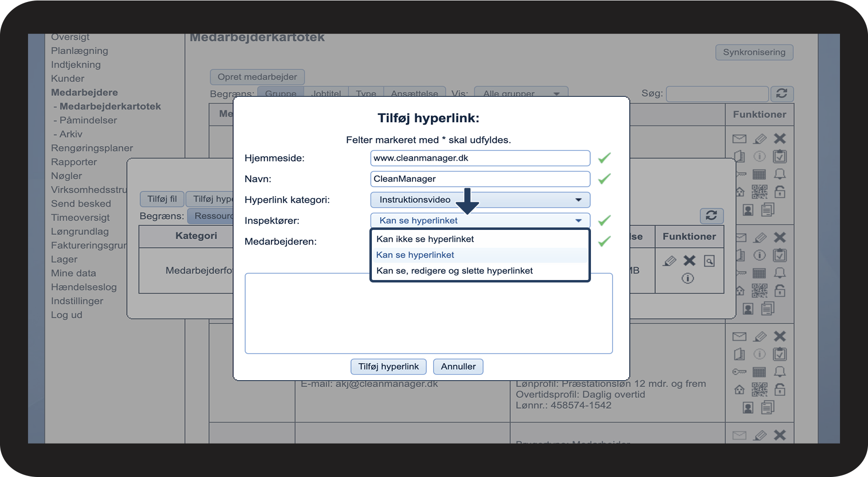Click the Tilføj fil button
The width and height of the screenshot is (868, 477).
pos(162,199)
